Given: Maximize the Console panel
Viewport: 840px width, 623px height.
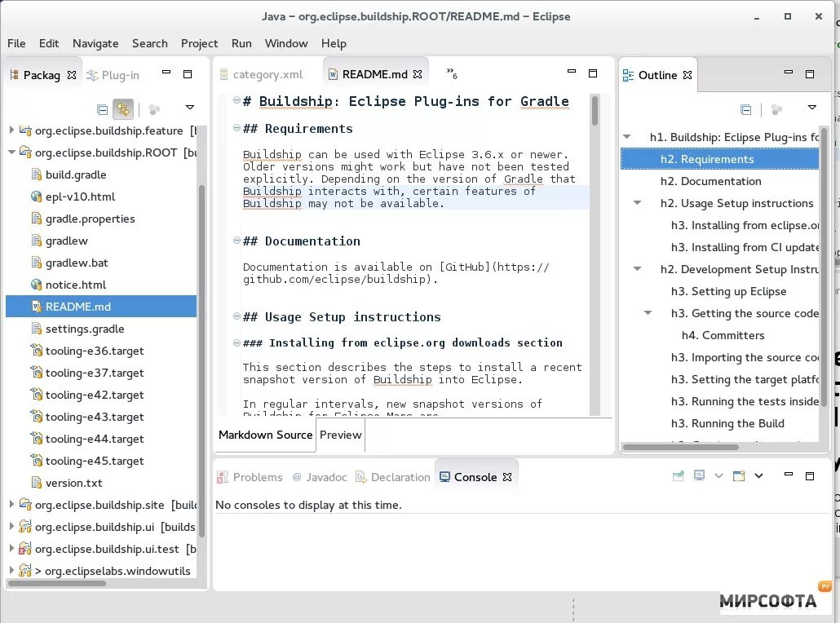Looking at the screenshot, I should coord(810,475).
